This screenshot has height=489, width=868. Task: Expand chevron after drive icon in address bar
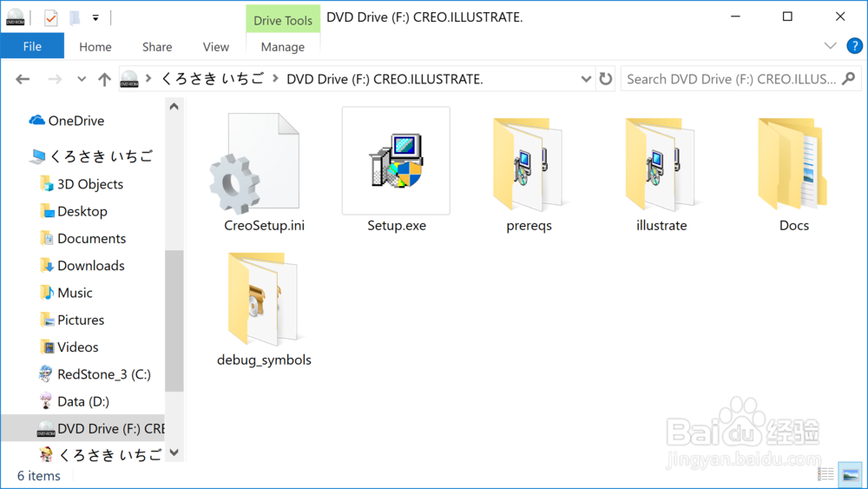[x=148, y=79]
